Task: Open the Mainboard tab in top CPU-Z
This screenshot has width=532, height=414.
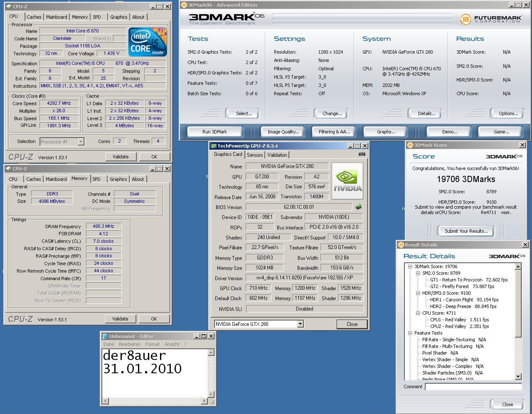Action: click(57, 17)
